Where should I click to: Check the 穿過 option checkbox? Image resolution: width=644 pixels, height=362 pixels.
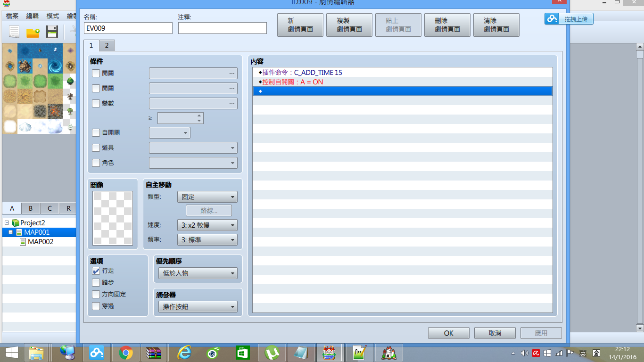(x=96, y=306)
